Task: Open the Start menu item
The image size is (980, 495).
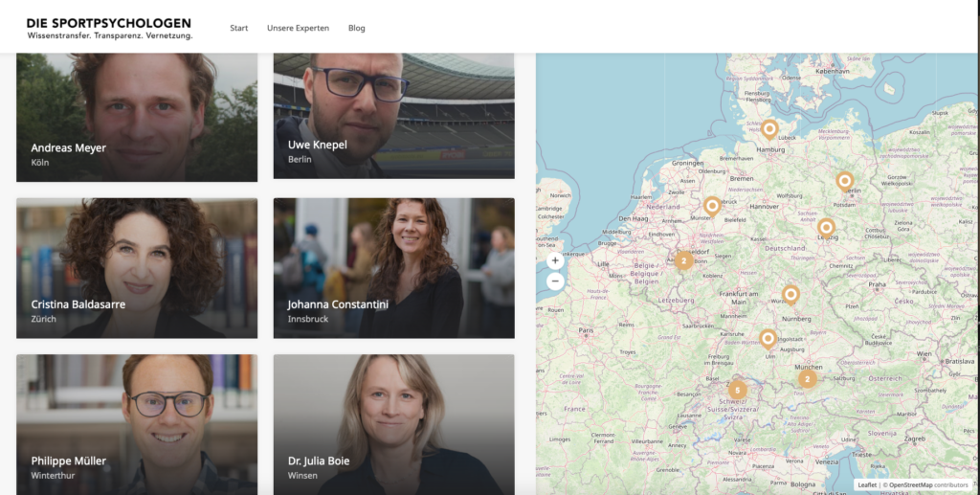Action: click(238, 28)
